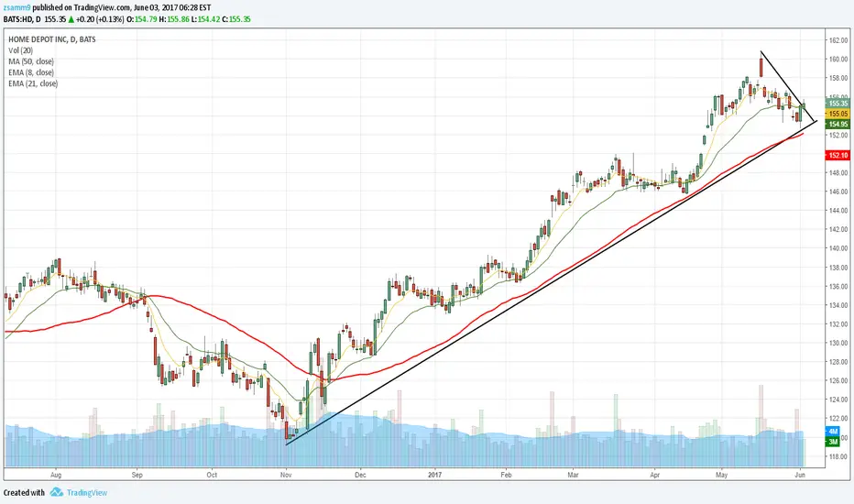Image resolution: width=854 pixels, height=504 pixels.
Task: Click the 122.00 price axis label
Action: coord(838,419)
